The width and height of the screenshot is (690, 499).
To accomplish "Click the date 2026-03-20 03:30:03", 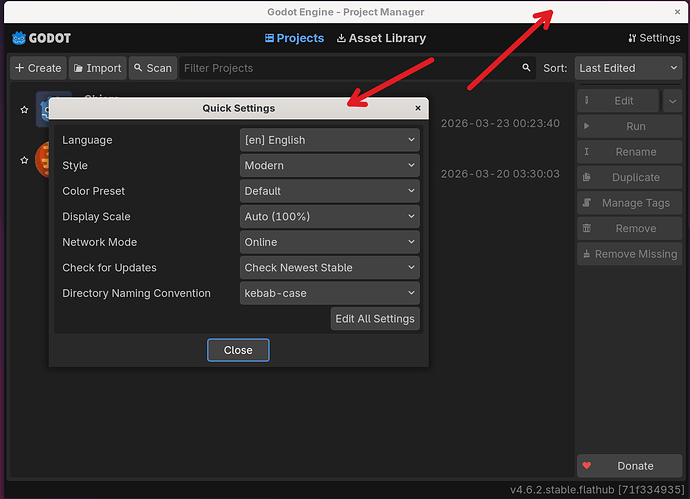I will (x=500, y=174).
